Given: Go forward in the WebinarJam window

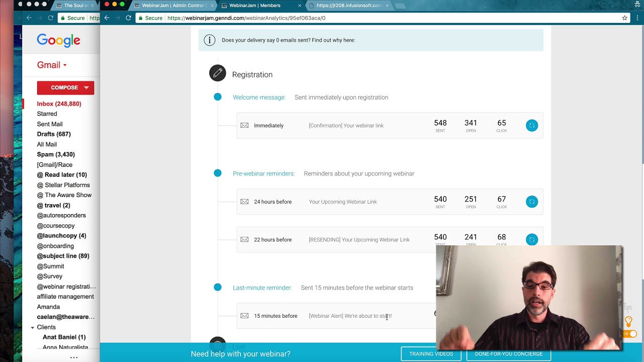Looking at the screenshot, I should coord(117,18).
